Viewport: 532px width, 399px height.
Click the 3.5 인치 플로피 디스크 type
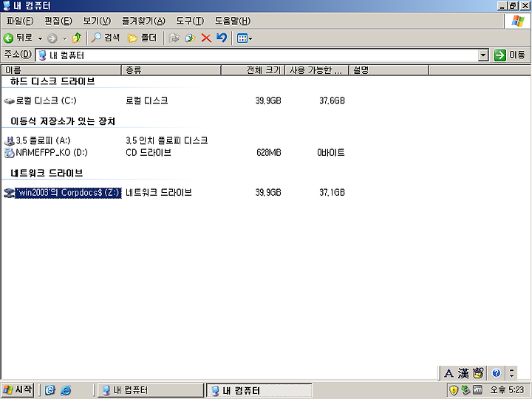[x=166, y=140]
